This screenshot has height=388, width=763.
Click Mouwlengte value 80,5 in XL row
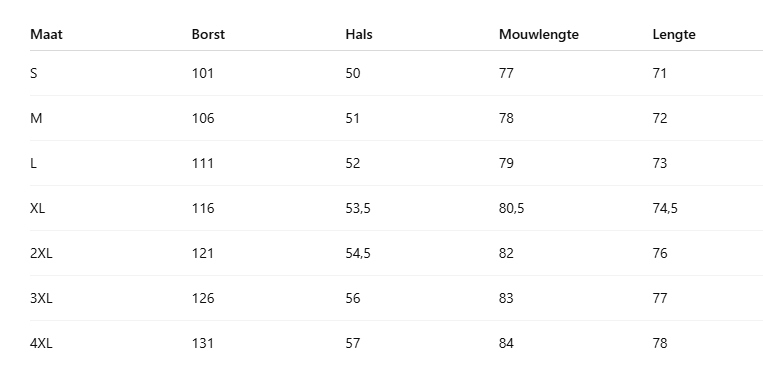(x=511, y=208)
